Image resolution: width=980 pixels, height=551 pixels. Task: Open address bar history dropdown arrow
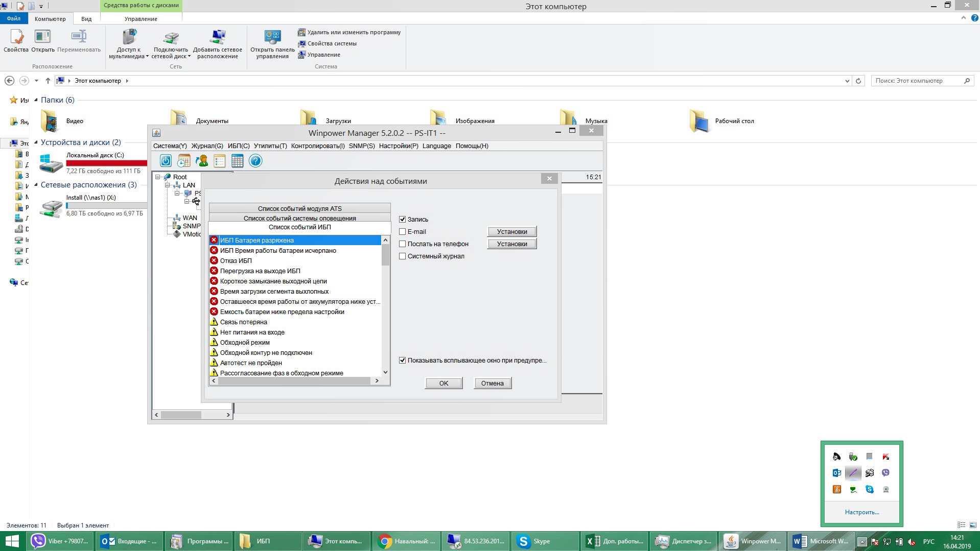pyautogui.click(x=847, y=81)
